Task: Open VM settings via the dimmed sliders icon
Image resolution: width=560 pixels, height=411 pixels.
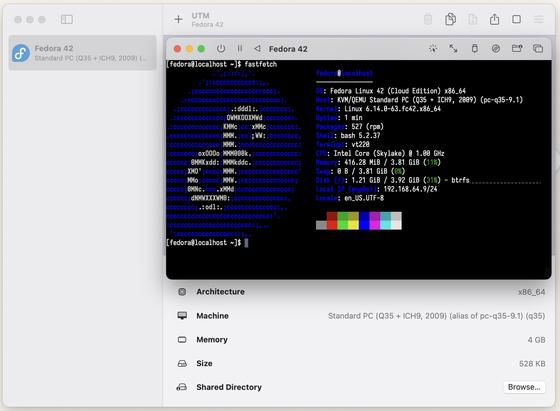Action: [x=539, y=19]
